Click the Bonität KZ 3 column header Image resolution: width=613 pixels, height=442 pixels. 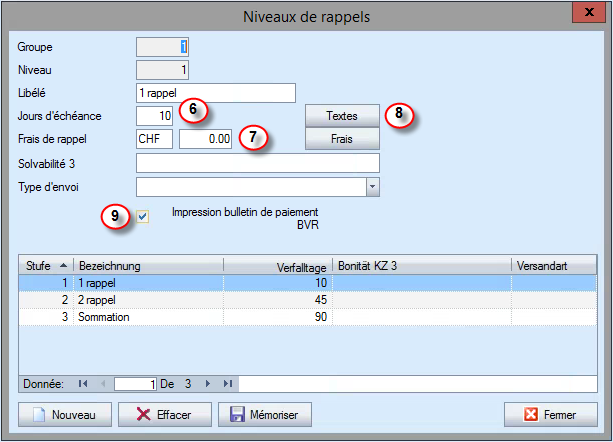(422, 266)
